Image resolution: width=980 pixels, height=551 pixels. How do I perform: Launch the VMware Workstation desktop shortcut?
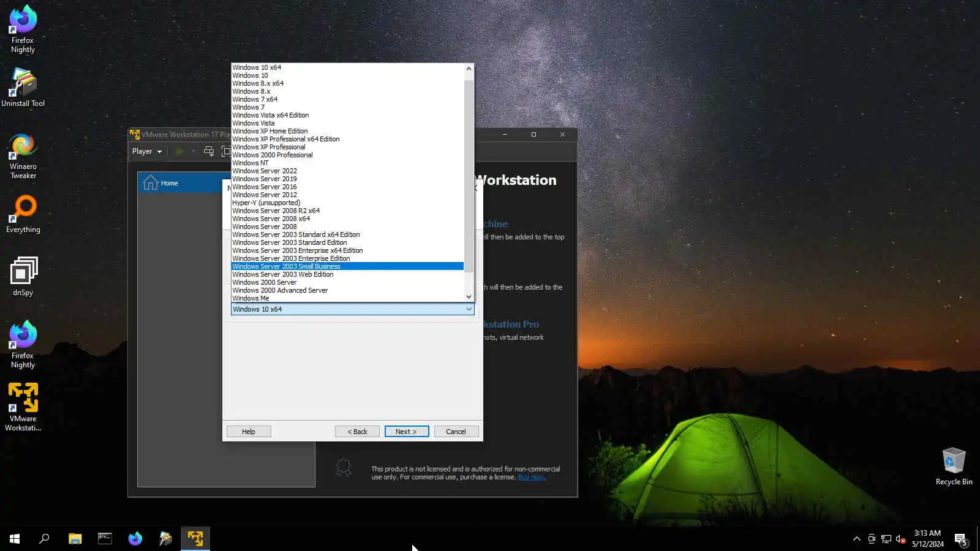[23, 407]
